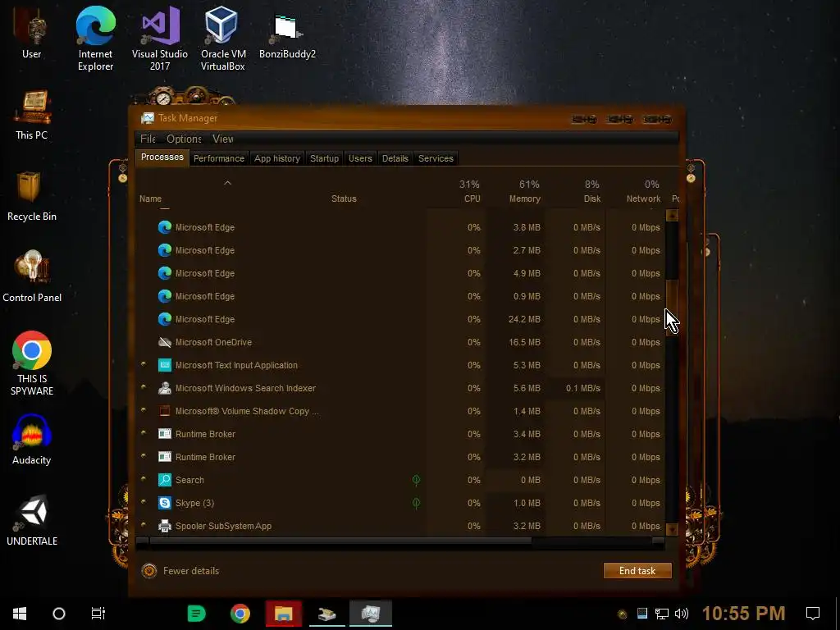Image resolution: width=840 pixels, height=630 pixels.
Task: Switch to the Services tab
Action: pyautogui.click(x=436, y=158)
